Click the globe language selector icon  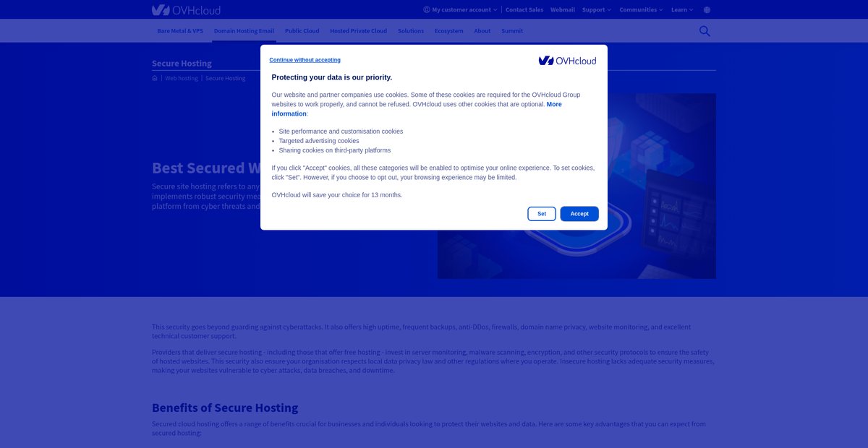click(707, 10)
